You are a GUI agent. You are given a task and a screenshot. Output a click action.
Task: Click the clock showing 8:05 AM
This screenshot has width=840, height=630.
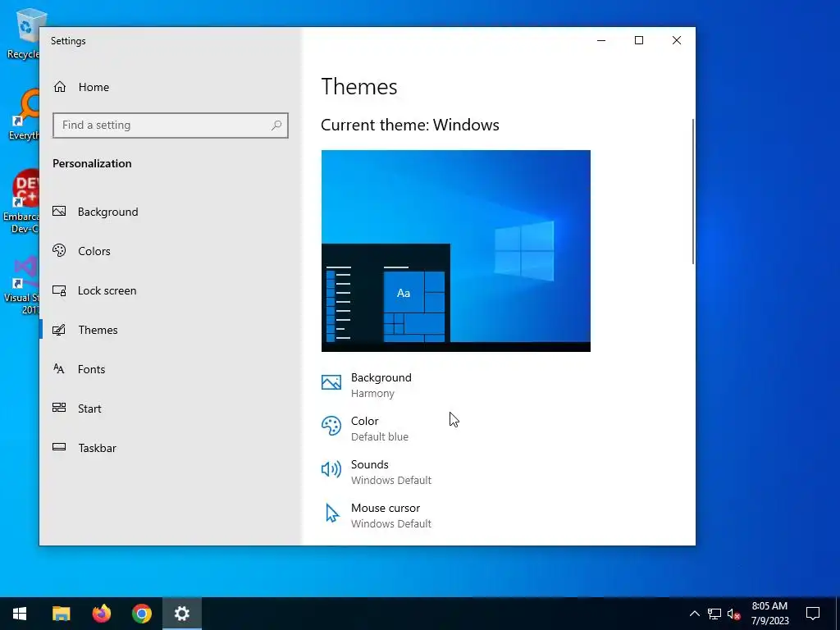769,614
